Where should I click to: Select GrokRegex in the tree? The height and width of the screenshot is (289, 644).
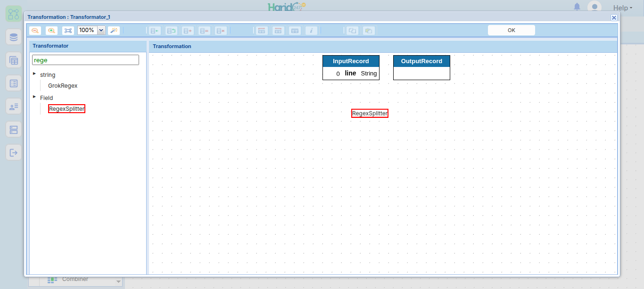pos(63,86)
